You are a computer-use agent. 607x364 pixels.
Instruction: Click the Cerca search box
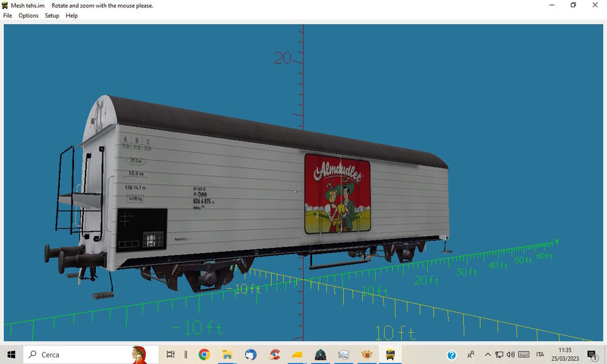click(91, 354)
